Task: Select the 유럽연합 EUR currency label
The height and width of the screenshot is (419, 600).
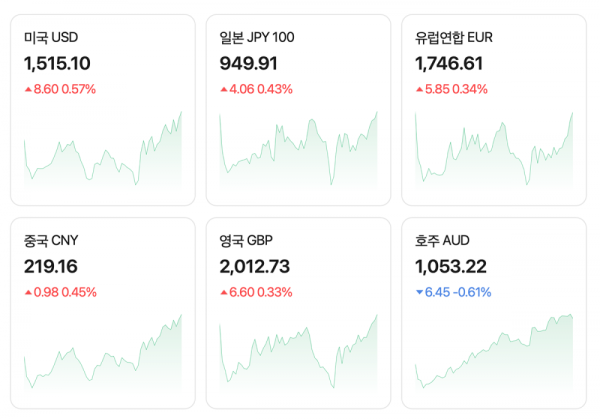Action: (x=454, y=38)
